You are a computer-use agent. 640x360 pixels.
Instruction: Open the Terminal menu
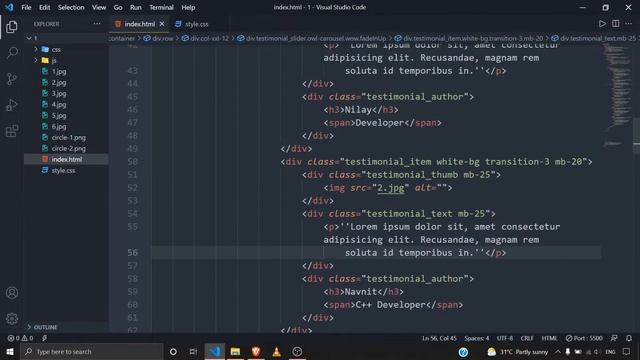(161, 7)
